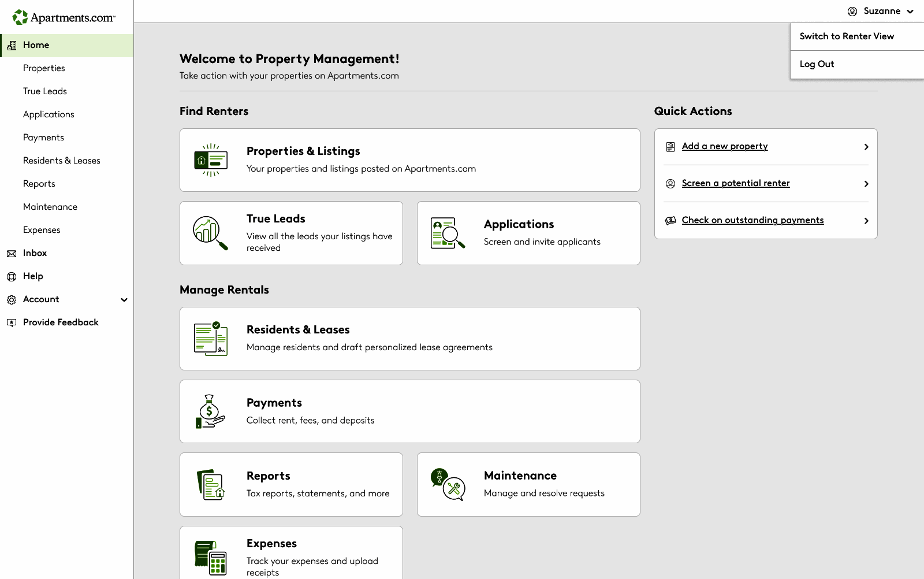Click the Applications screening document icon
Screen dimensions: 924x579
[x=447, y=232]
